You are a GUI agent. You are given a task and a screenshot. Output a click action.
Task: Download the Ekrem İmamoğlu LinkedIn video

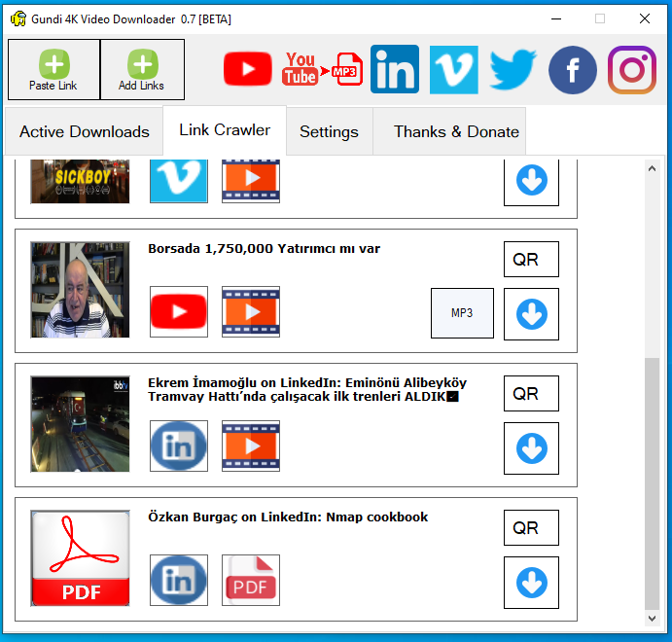coord(531,448)
